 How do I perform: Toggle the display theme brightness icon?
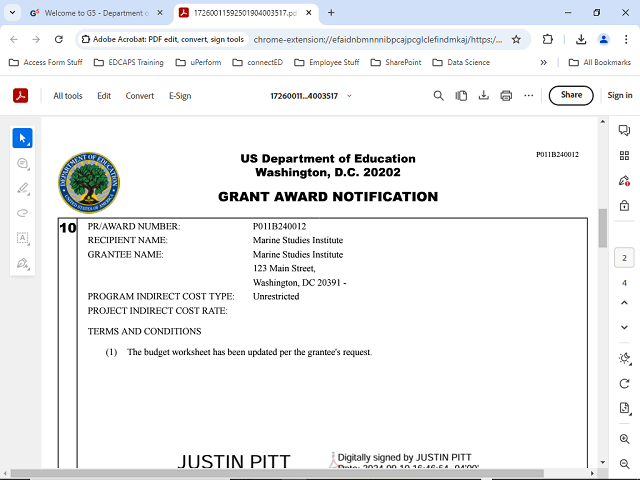624,358
